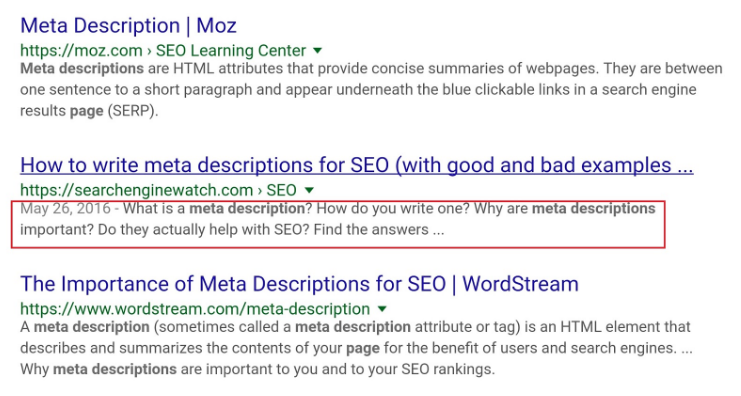Click the moz.com green URL
This screenshot has width=741, height=396.
81,51
